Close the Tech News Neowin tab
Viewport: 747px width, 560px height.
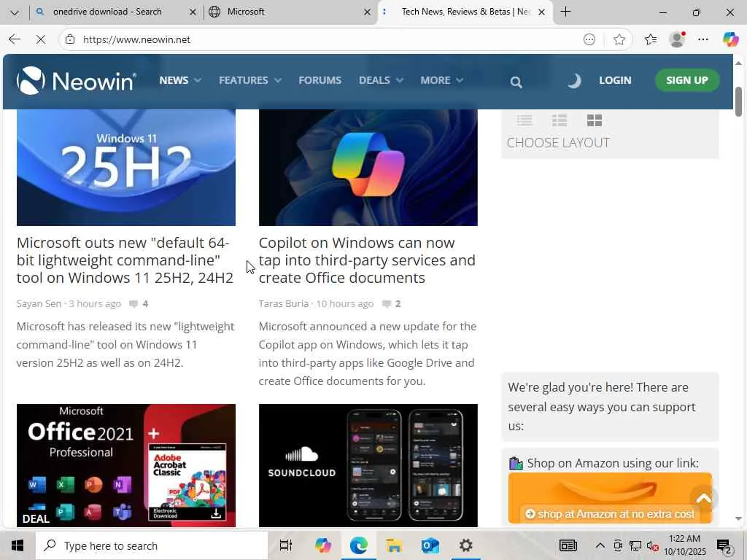click(x=541, y=12)
